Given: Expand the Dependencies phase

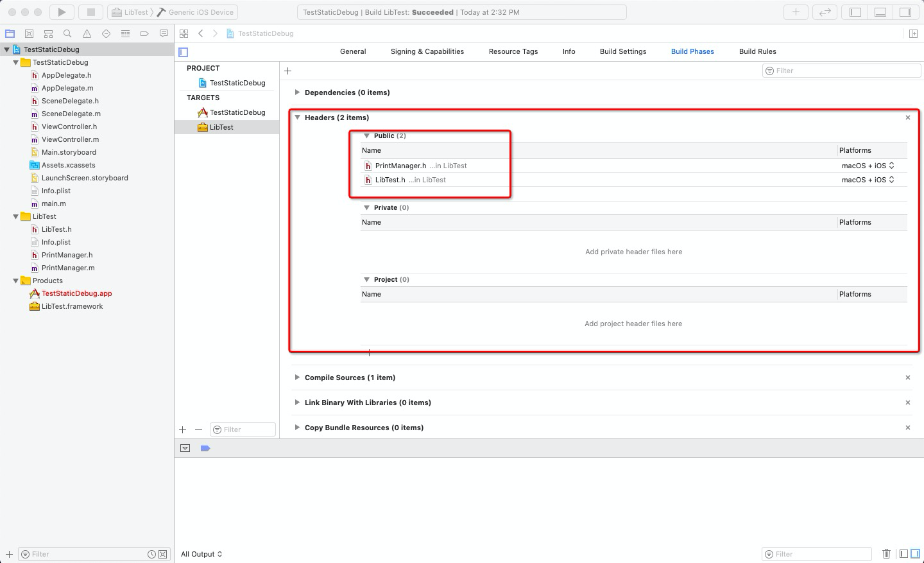Looking at the screenshot, I should (x=297, y=92).
